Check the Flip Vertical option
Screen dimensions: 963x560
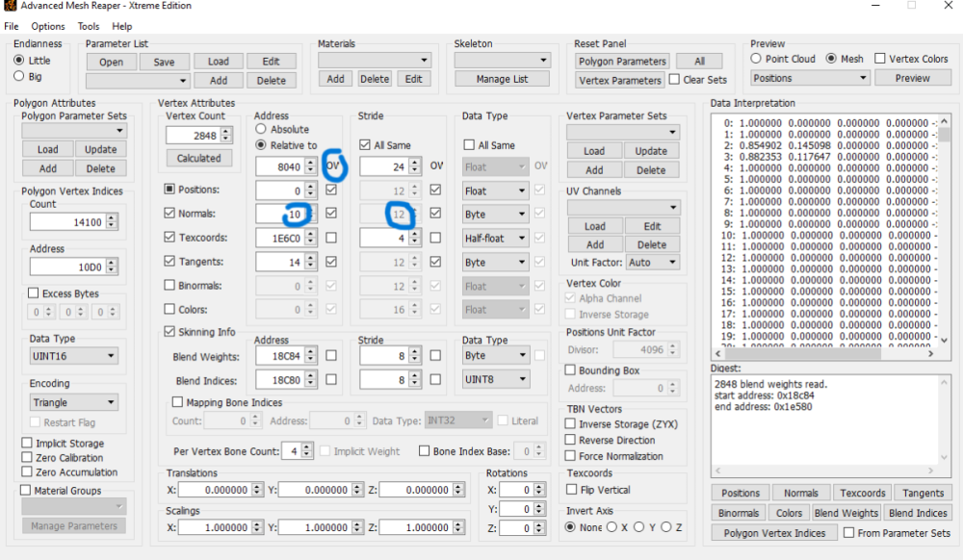pos(571,490)
